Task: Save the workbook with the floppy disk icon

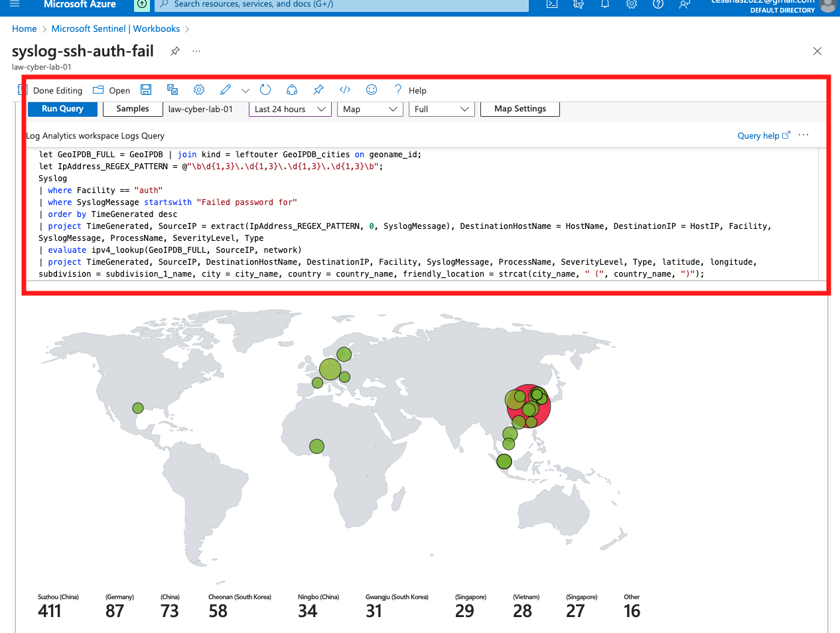Action: pos(146,90)
